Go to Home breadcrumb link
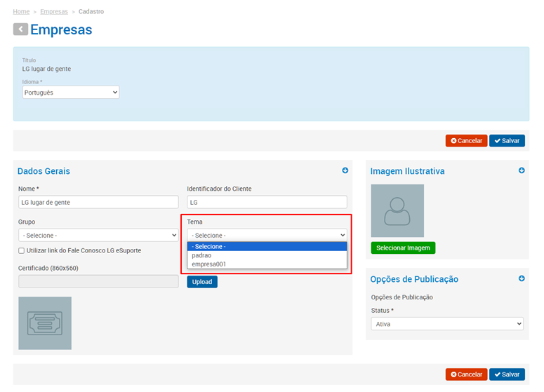 click(21, 11)
